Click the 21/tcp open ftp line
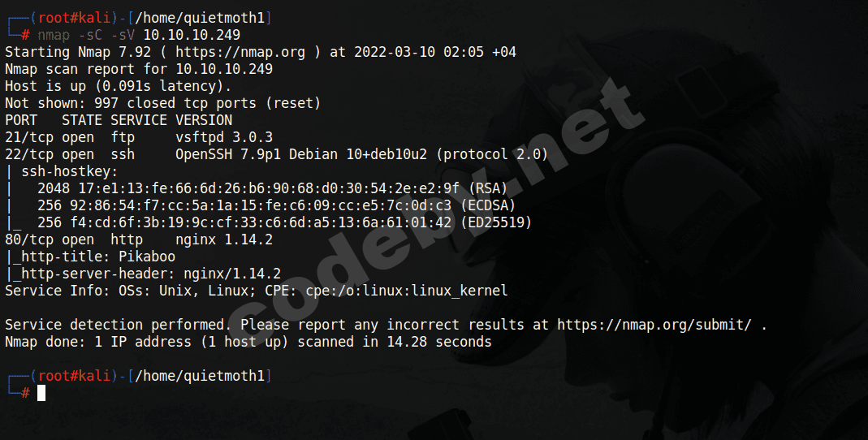 pyautogui.click(x=65, y=137)
